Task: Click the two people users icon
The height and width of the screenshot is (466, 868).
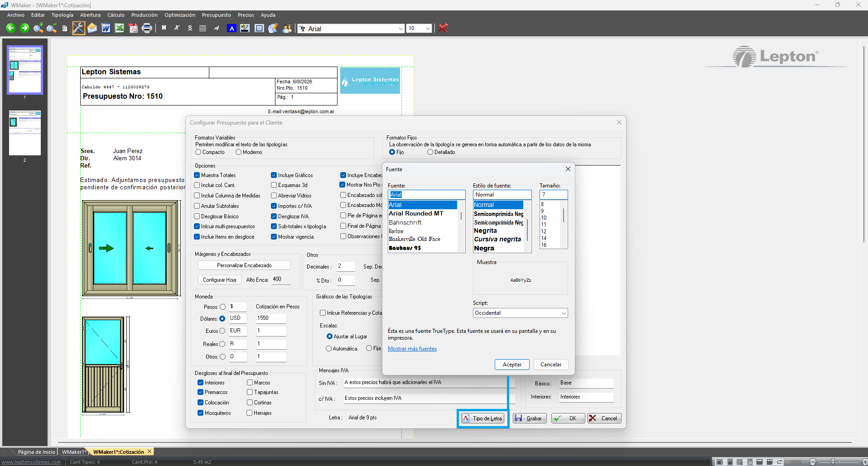Action: 287,28
